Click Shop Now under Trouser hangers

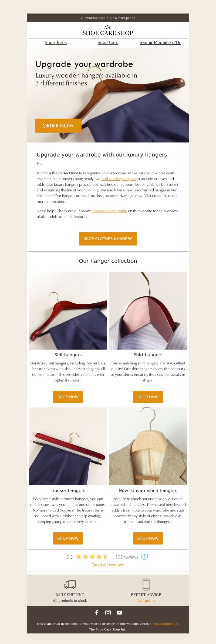68,538
